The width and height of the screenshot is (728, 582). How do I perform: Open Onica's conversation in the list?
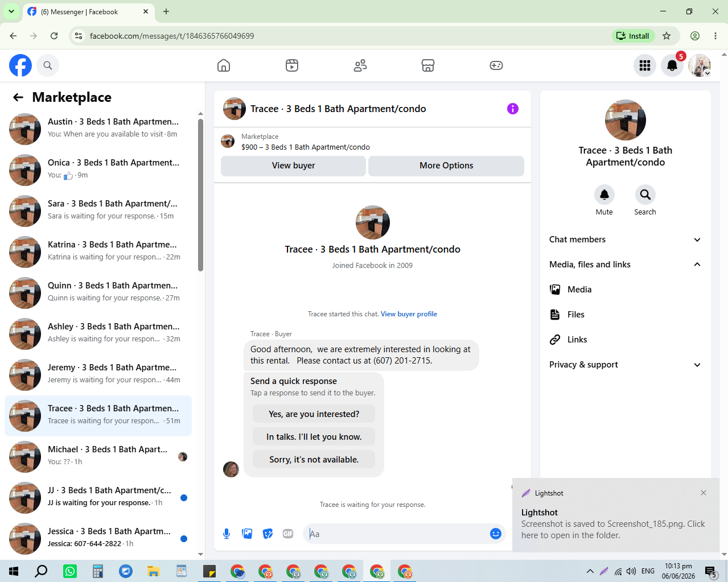pyautogui.click(x=98, y=170)
